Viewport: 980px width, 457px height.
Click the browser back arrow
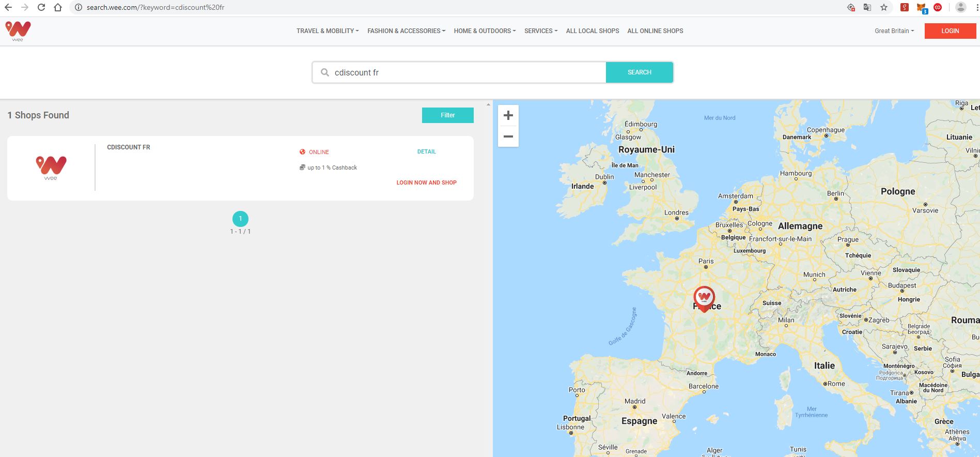(8, 7)
